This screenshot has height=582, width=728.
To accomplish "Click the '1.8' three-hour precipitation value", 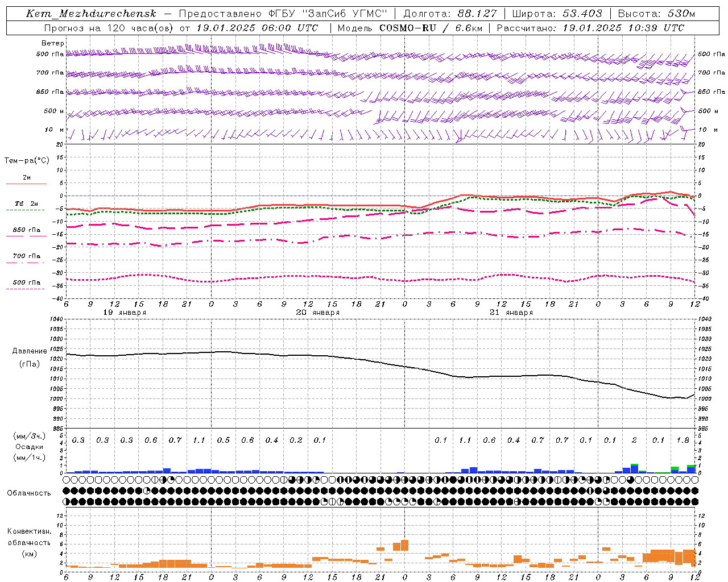I will [x=682, y=440].
